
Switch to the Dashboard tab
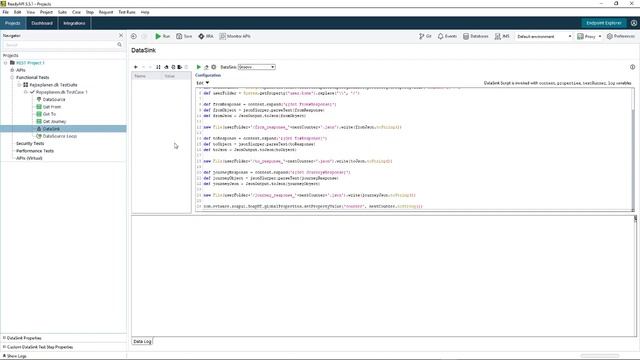click(x=42, y=23)
